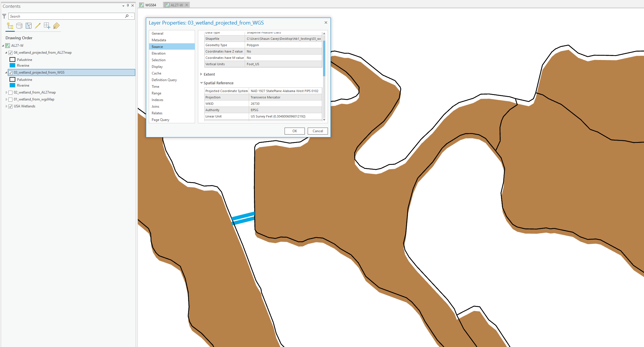Click the blue Riverine symbol under 03_wetland_projected_from_WGS

coord(12,85)
